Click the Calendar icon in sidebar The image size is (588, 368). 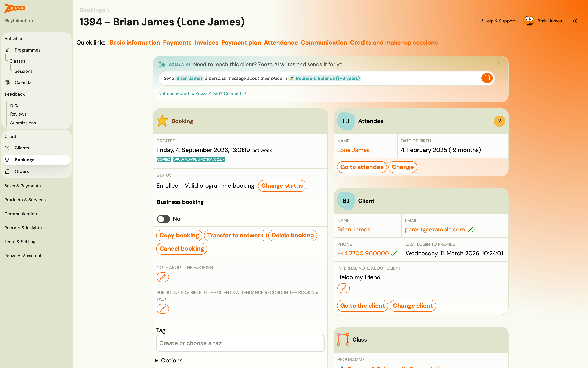pos(7,82)
